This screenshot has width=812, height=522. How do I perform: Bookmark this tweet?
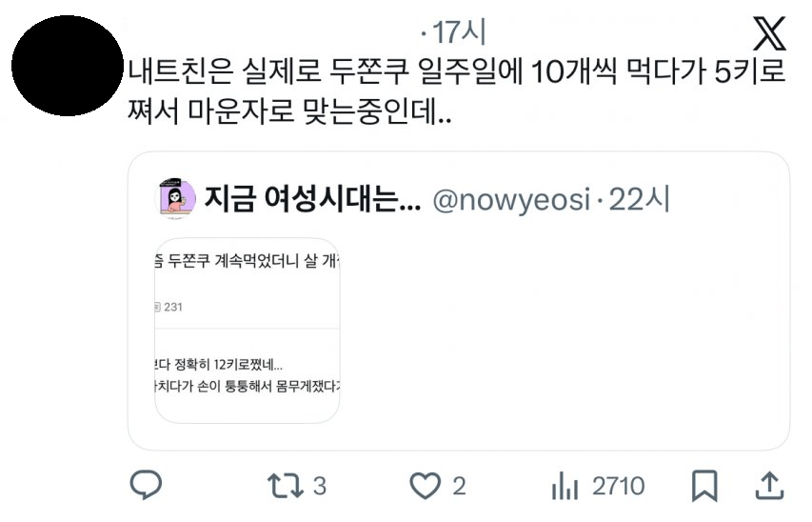(x=704, y=486)
